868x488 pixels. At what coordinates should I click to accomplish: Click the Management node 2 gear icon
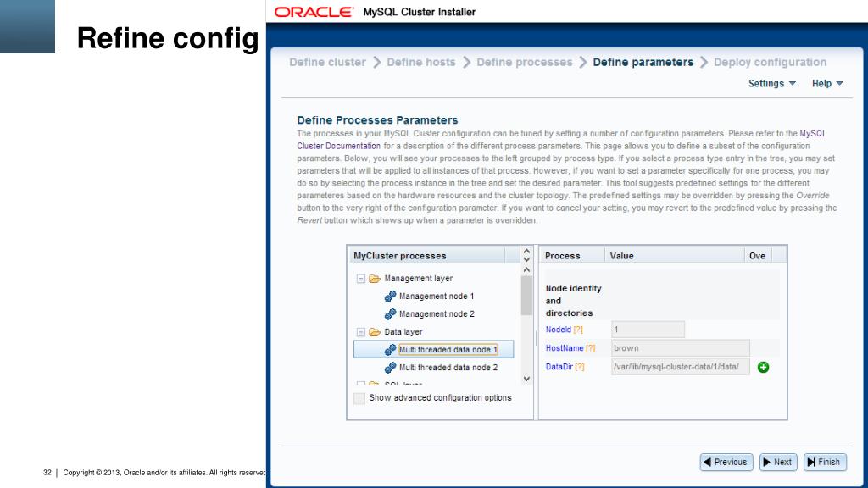[390, 314]
